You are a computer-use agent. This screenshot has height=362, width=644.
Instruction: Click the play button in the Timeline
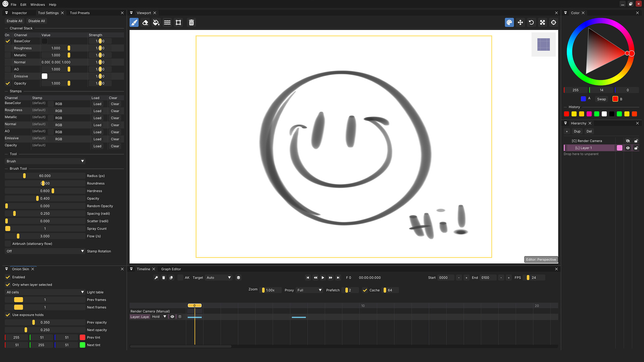tap(322, 278)
